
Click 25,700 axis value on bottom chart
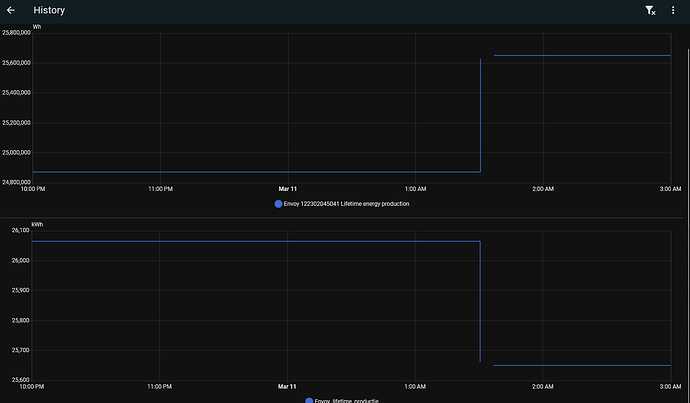pos(21,351)
